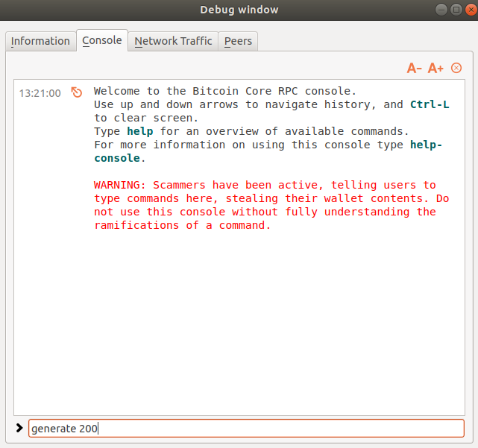Click the "Debug window" title bar
Screen dimensions: 478x448
click(x=239, y=10)
